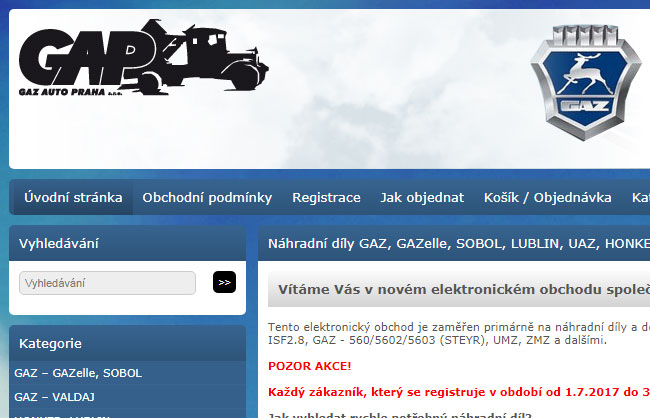Click the GAZ deer emblem badge
Image resolution: width=650 pixels, height=418 pixels.
pos(586,82)
